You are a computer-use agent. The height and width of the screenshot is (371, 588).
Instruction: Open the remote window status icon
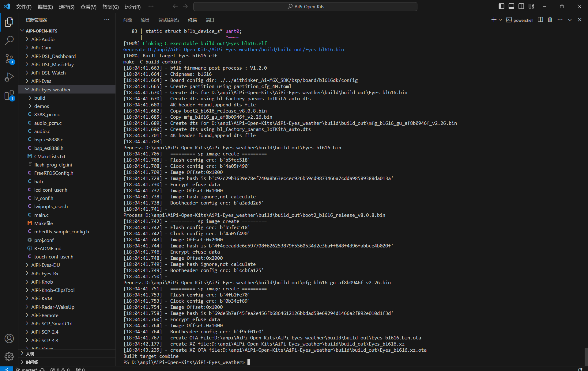click(x=6, y=369)
